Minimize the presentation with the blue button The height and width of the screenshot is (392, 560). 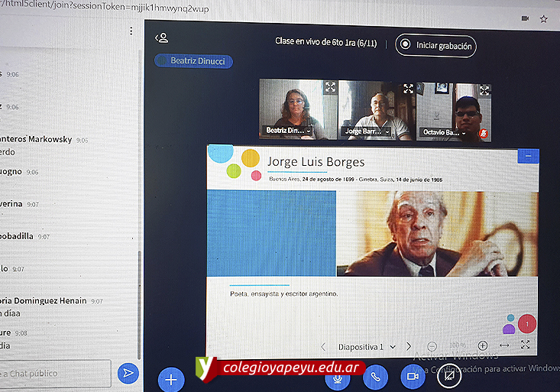point(528,156)
